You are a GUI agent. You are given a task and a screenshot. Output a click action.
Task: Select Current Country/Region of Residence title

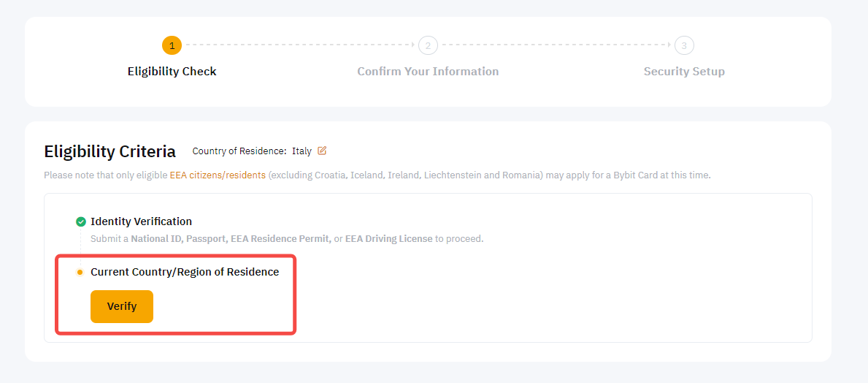coord(185,272)
